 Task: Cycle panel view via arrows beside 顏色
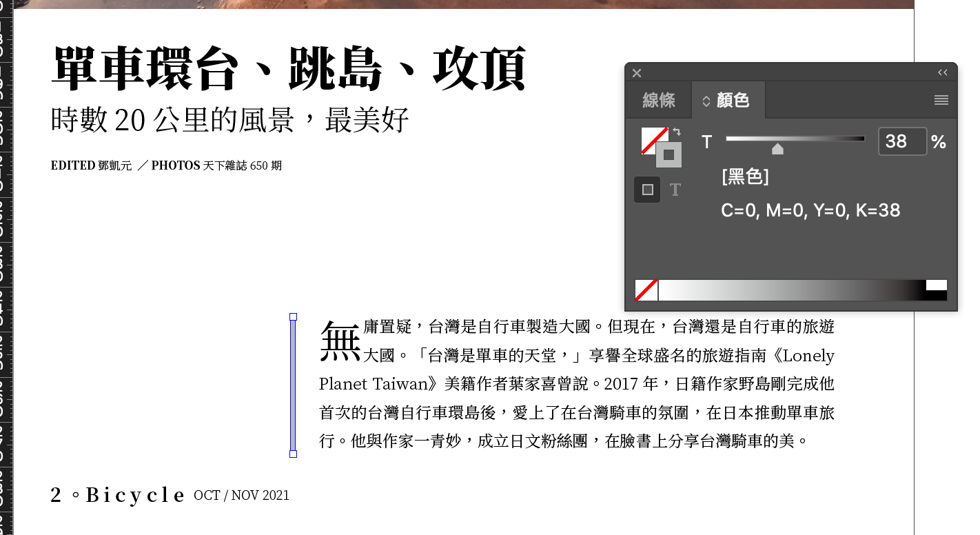tap(706, 101)
